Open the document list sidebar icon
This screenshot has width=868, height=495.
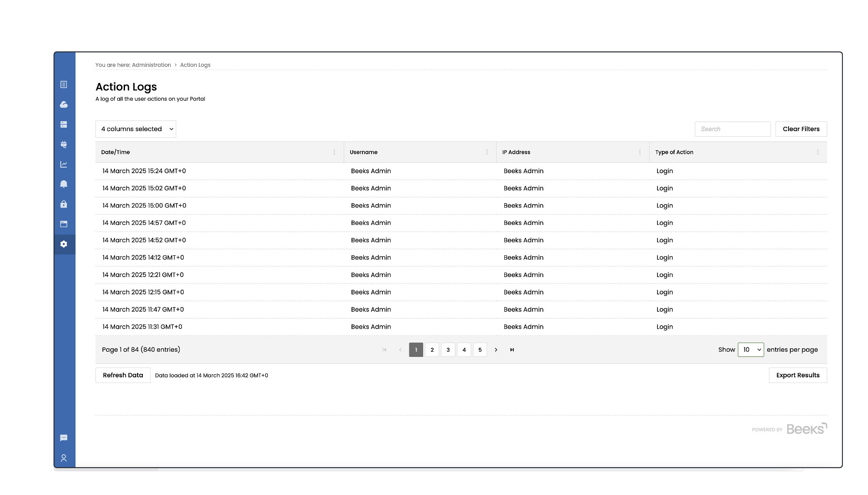click(x=64, y=85)
